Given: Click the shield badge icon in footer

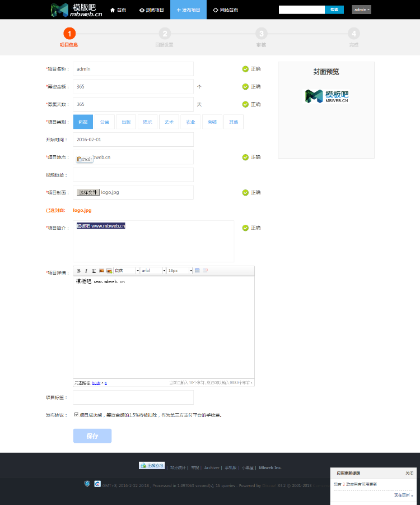Looking at the screenshot, I should coord(87,484).
